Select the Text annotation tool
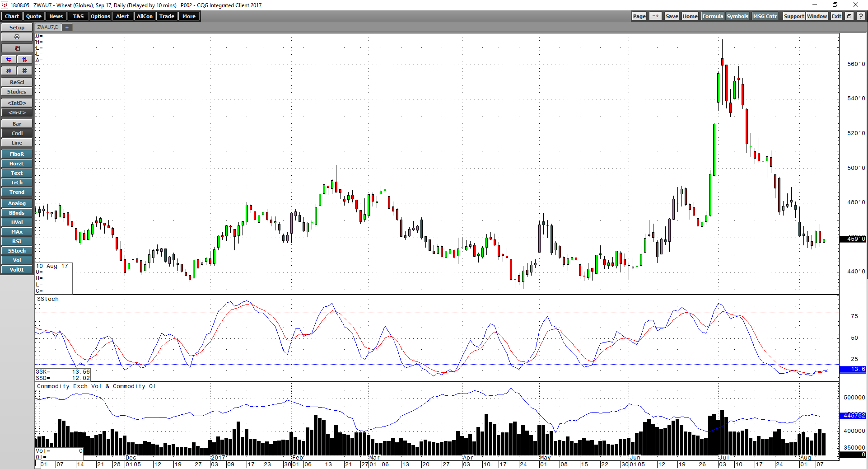The image size is (868, 469). 17,173
